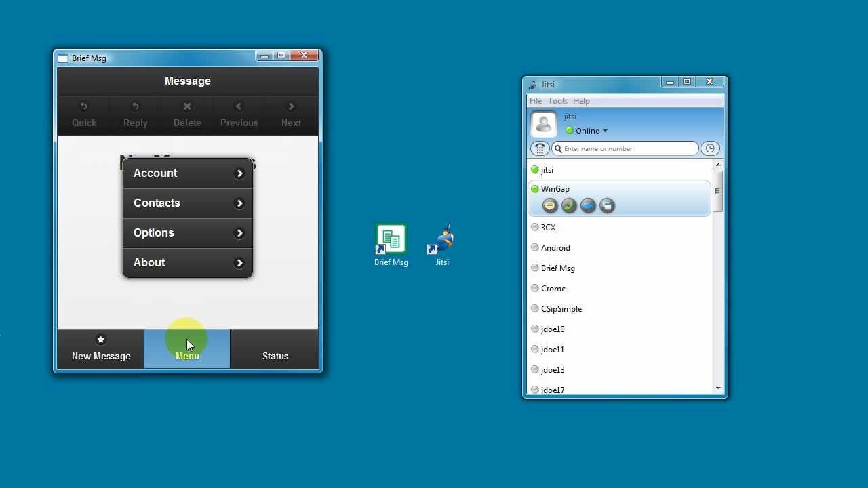Click the Brief Msg title bar window icon
The height and width of the screenshot is (488, 868).
[63, 58]
